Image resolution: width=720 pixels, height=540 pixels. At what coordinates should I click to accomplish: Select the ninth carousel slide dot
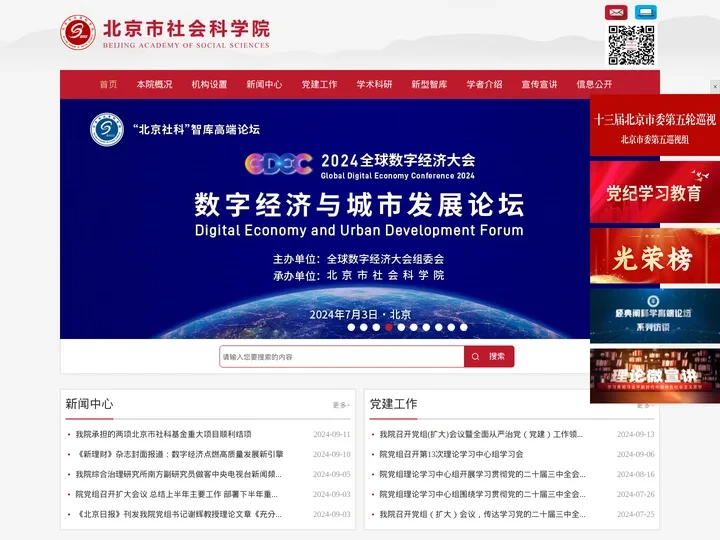pos(451,327)
